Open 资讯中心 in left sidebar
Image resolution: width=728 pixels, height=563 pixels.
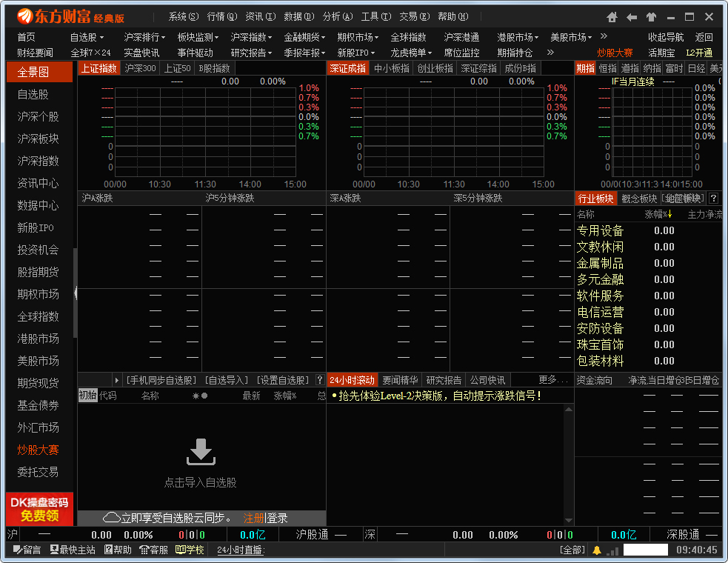(38, 183)
